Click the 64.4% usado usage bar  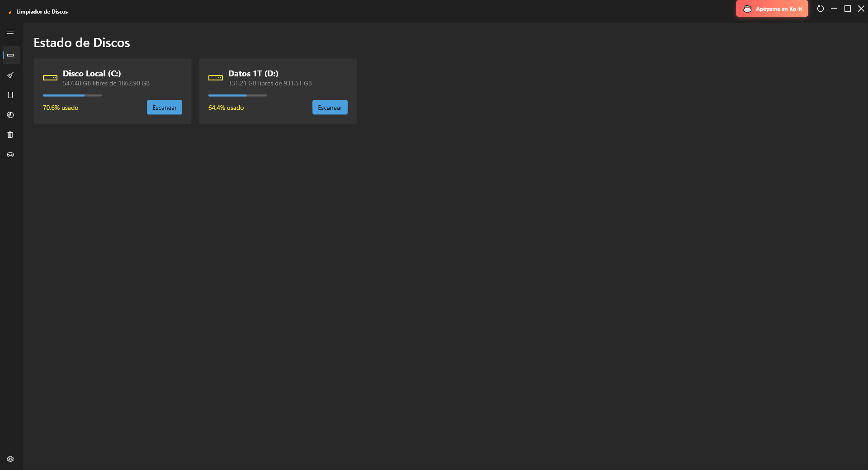(x=237, y=95)
